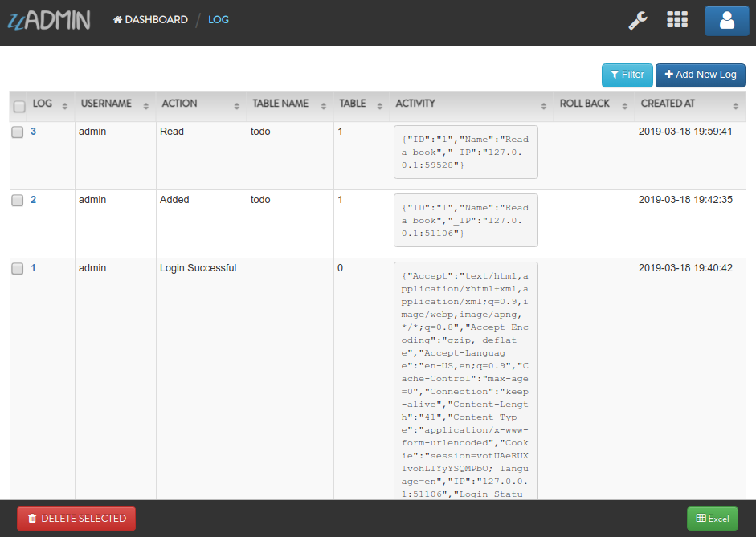This screenshot has width=756, height=537.
Task: Open the apps grid menu icon
Action: tap(677, 20)
